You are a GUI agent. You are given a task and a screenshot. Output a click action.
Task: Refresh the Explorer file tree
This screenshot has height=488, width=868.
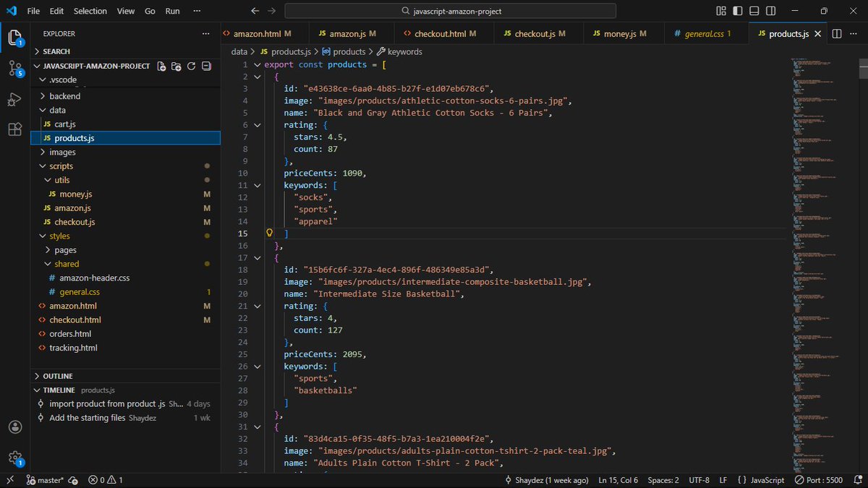191,66
